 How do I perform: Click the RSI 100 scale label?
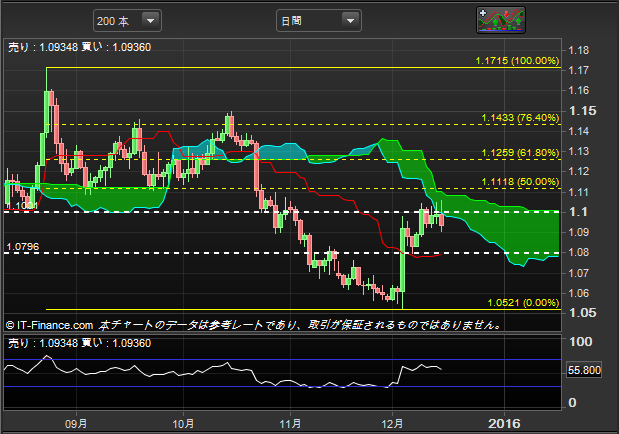point(580,342)
